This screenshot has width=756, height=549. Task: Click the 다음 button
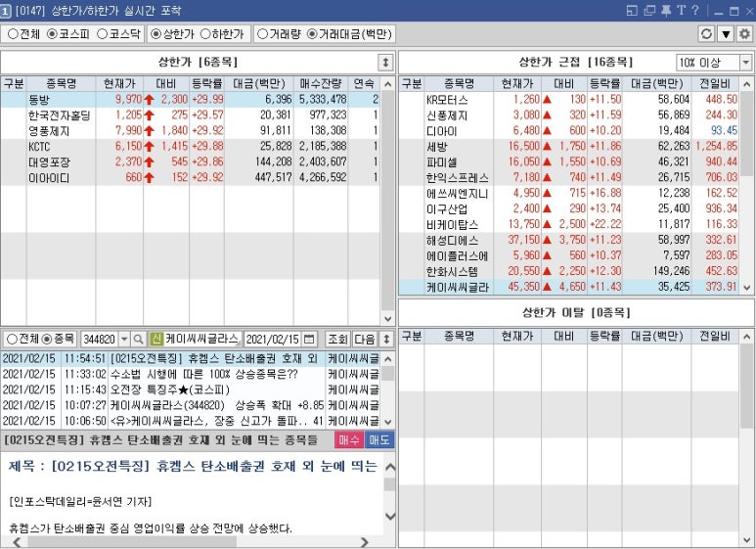pyautogui.click(x=365, y=340)
